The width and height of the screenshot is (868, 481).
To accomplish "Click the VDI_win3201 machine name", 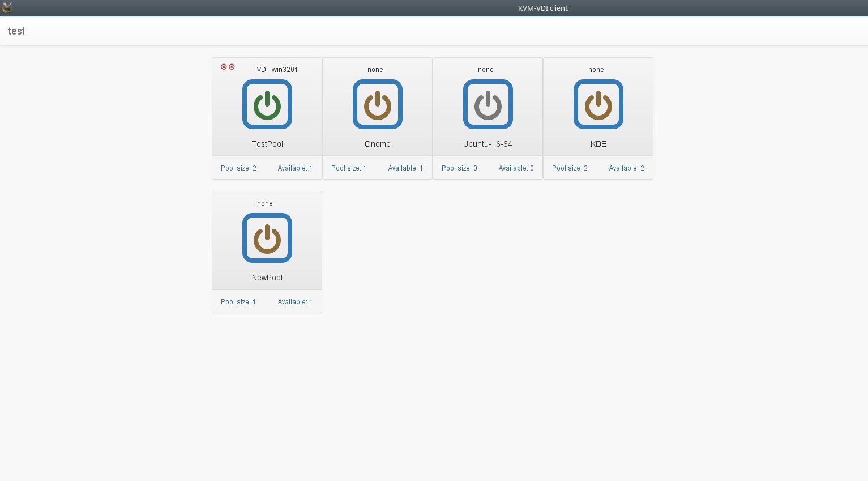I will pyautogui.click(x=277, y=70).
